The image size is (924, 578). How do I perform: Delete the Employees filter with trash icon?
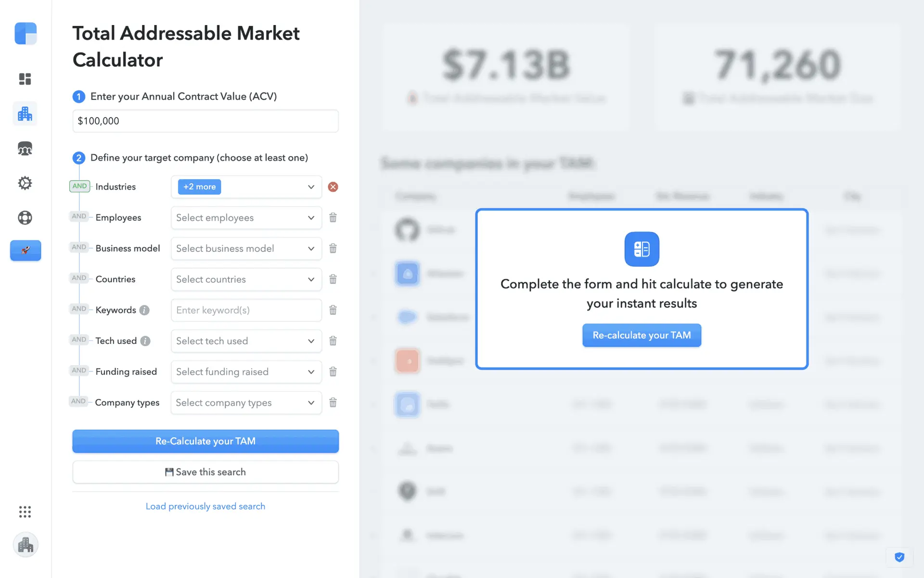point(333,218)
